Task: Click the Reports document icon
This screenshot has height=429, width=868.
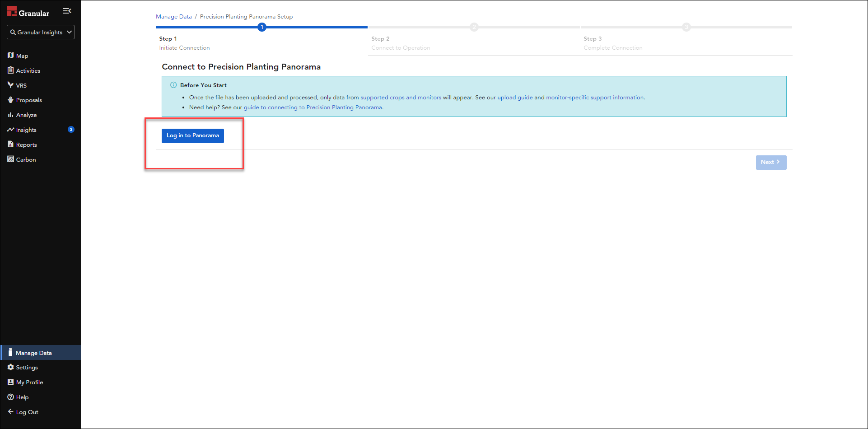Action: (10, 145)
